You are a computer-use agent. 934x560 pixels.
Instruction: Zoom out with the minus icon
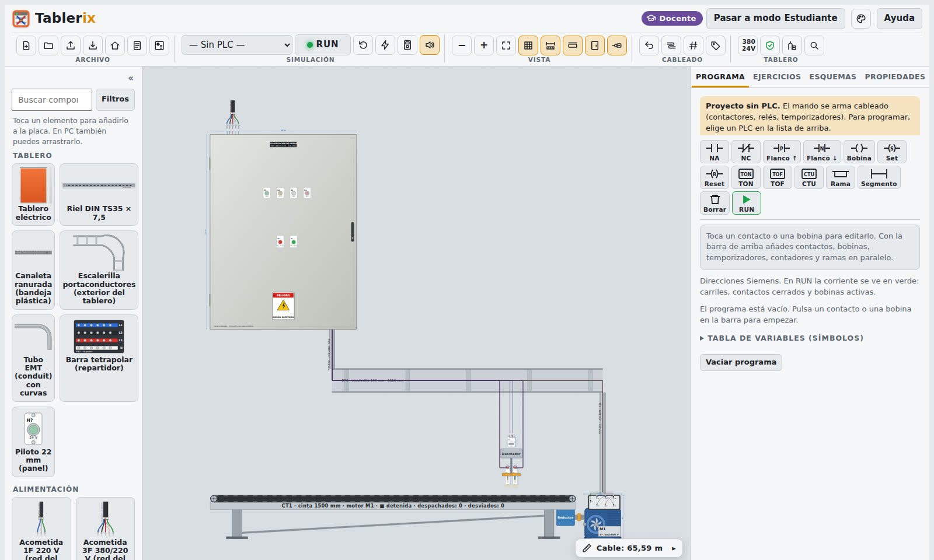click(462, 45)
